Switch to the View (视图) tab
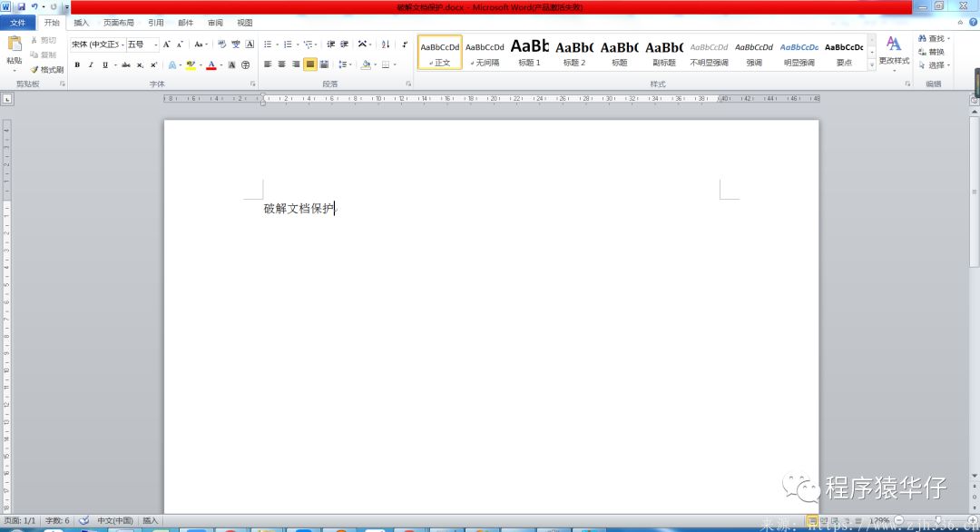Screen dimensions: 980x532 click(245, 23)
